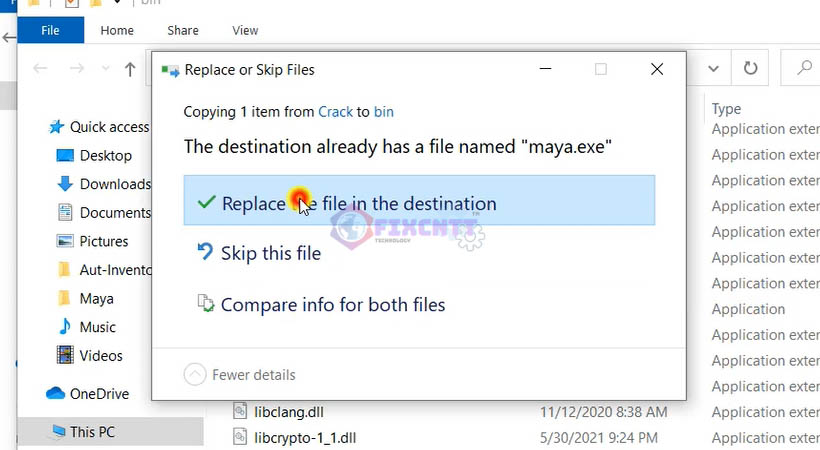820x450 pixels.
Task: Open OneDrive in navigation pane
Action: pos(98,394)
